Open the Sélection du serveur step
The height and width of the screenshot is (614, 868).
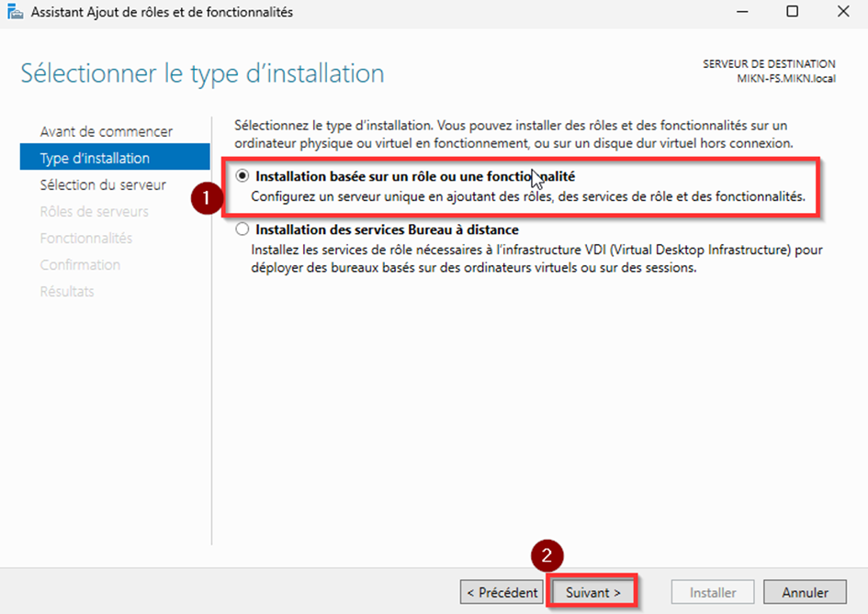103,184
